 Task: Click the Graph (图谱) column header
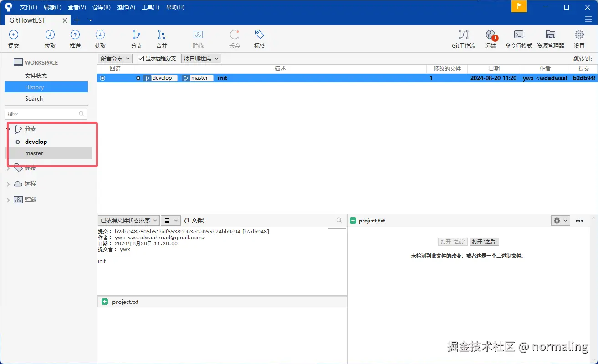[x=115, y=68]
